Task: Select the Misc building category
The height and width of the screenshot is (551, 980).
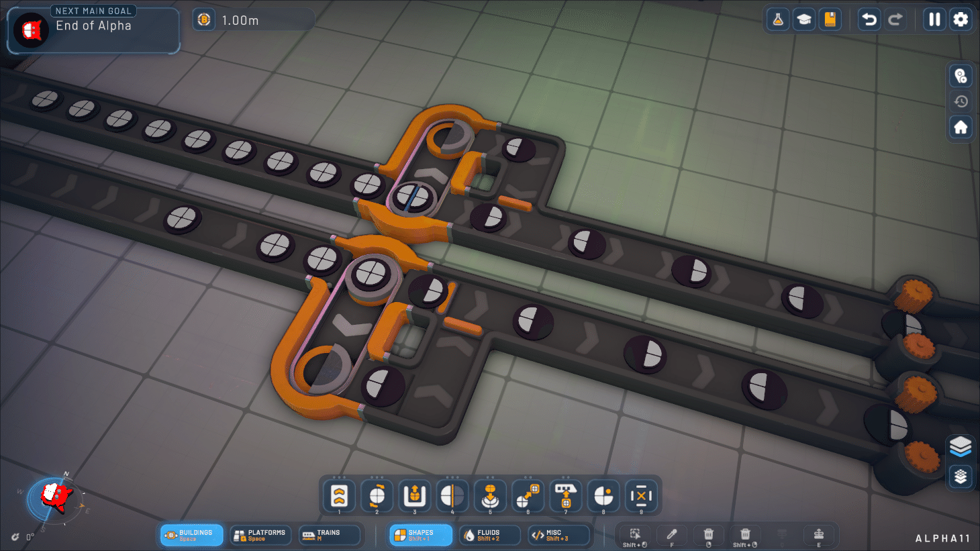Action: [559, 535]
